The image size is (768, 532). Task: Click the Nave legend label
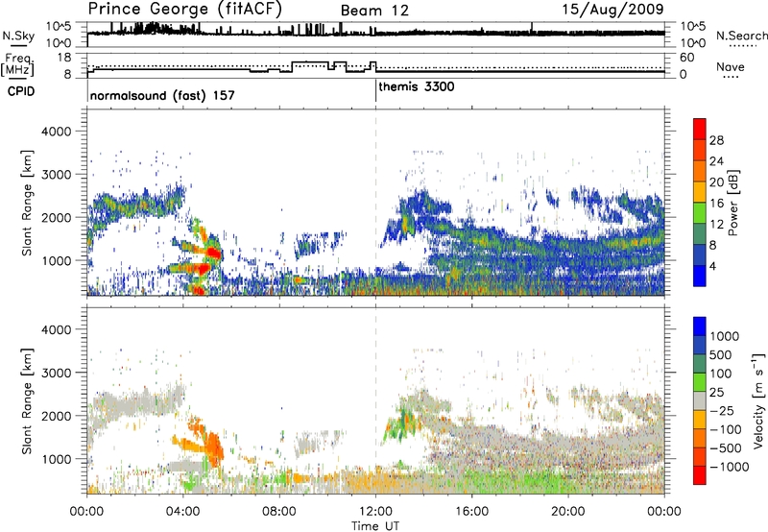730,66
